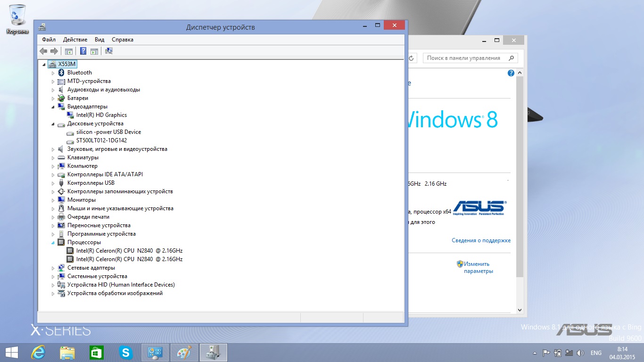Launch Internet Explorer from the taskbar
The width and height of the screenshot is (644, 362).
[x=39, y=353]
